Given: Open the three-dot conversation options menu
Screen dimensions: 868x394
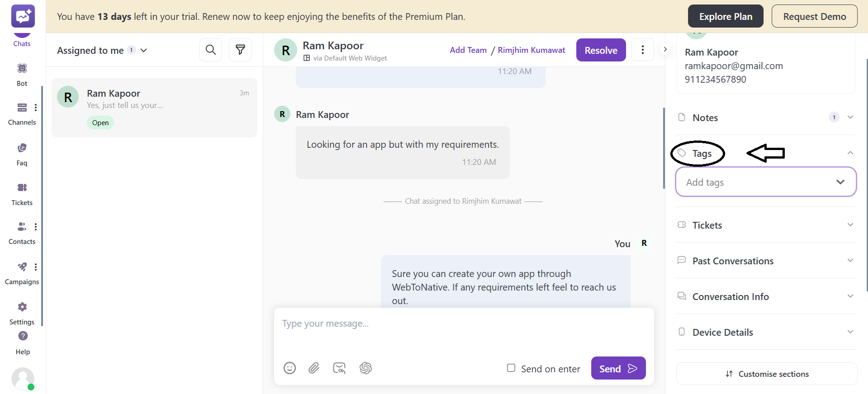Looking at the screenshot, I should [x=642, y=50].
